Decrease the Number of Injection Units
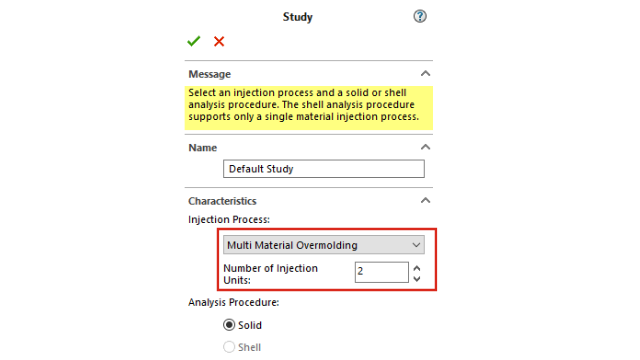 pyautogui.click(x=417, y=279)
